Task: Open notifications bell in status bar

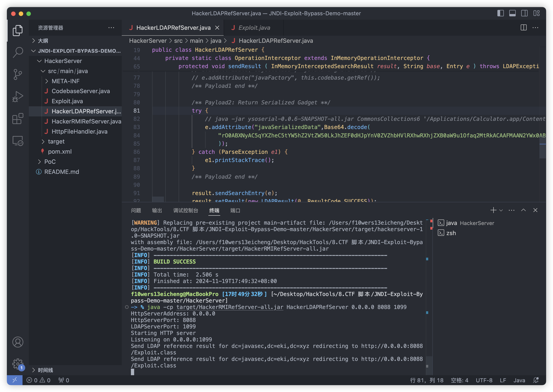Action: click(536, 380)
